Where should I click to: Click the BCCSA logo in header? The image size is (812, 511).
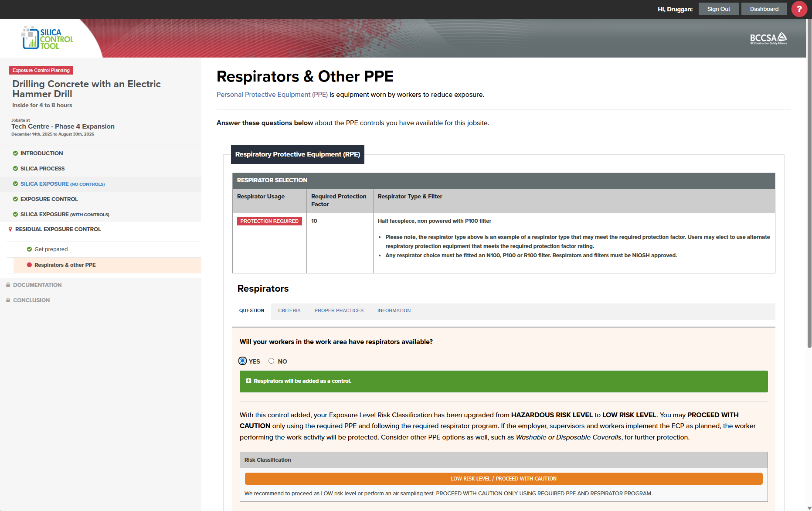click(768, 38)
